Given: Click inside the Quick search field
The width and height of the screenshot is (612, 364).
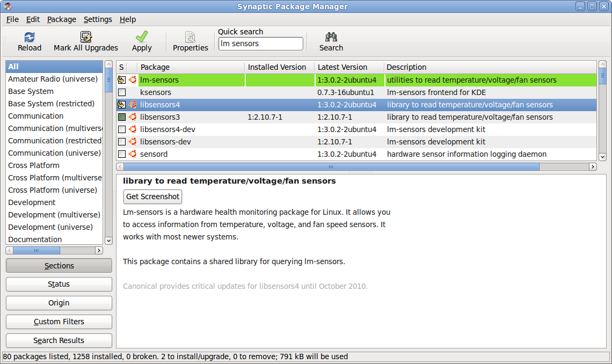Looking at the screenshot, I should coord(260,43).
